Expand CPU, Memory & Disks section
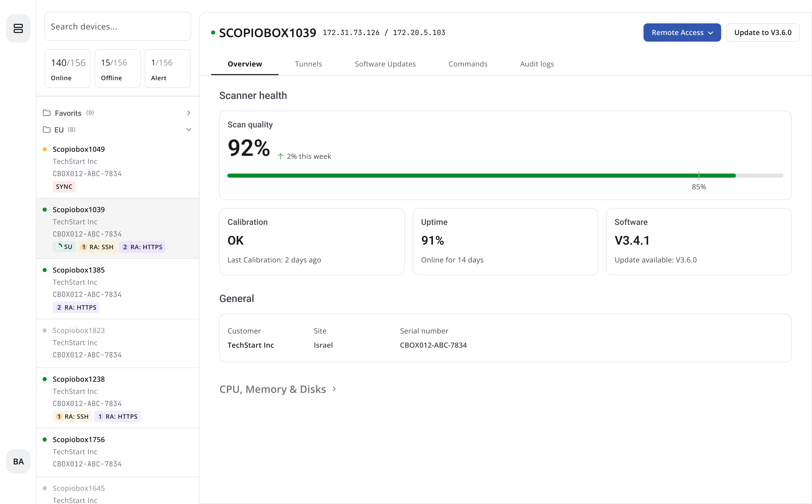The image size is (812, 504). [x=278, y=389]
